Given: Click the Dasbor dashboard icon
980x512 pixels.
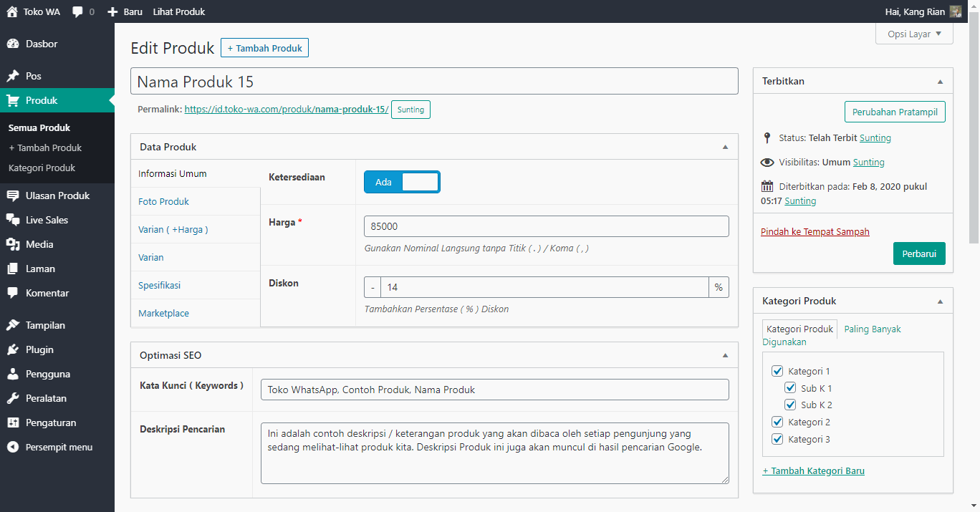Looking at the screenshot, I should click(x=13, y=44).
